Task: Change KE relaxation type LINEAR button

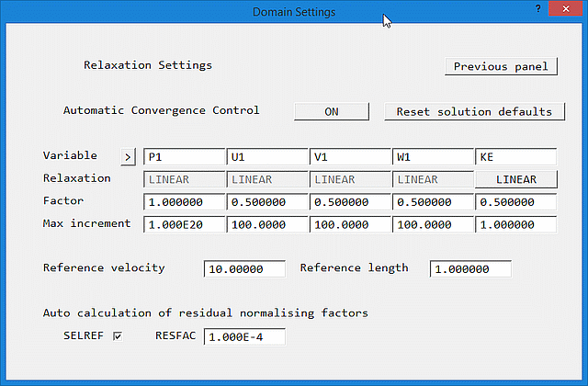Action: (515, 179)
